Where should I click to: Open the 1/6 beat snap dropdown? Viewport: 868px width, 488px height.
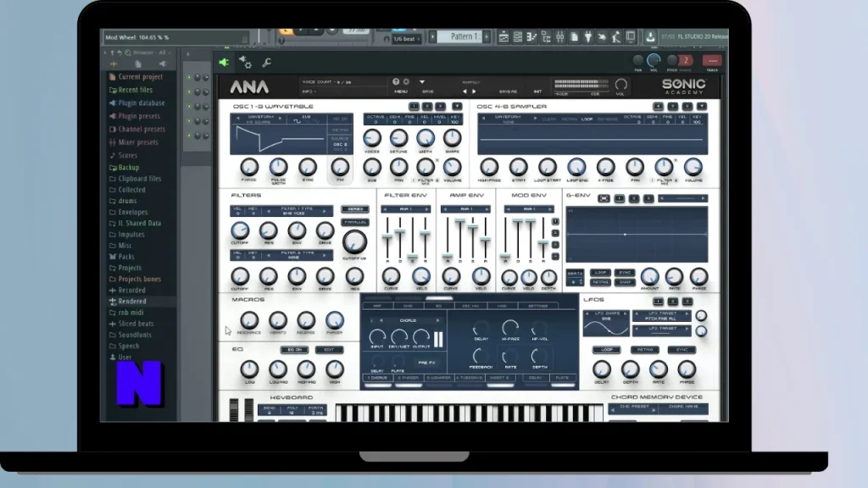pos(406,39)
